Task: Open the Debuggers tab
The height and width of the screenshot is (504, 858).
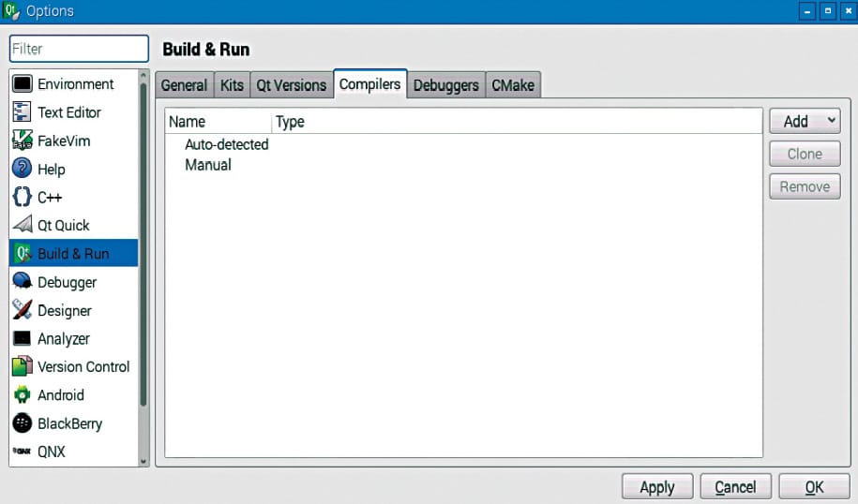Action: [x=445, y=85]
